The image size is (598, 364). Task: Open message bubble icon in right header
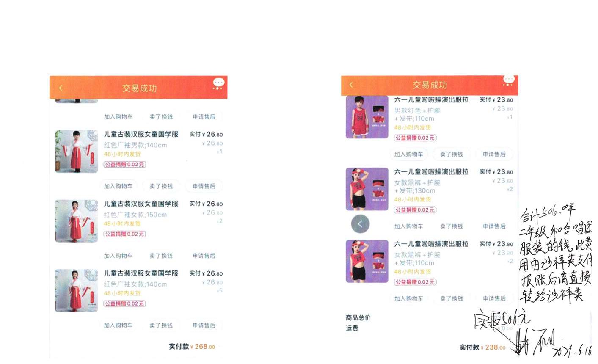pos(508,80)
